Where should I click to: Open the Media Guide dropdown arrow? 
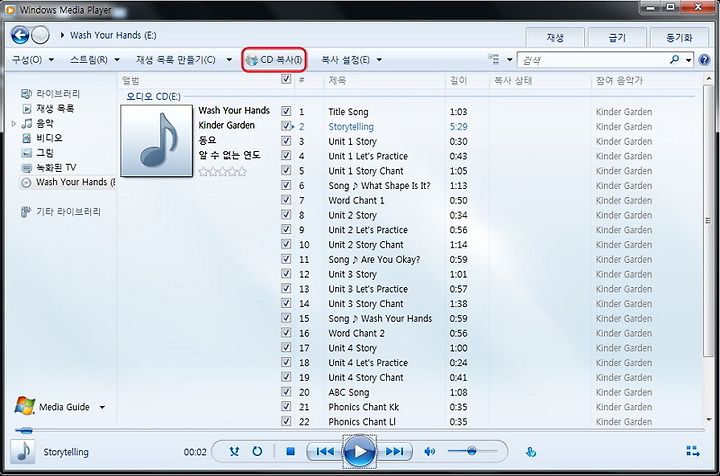(102, 407)
